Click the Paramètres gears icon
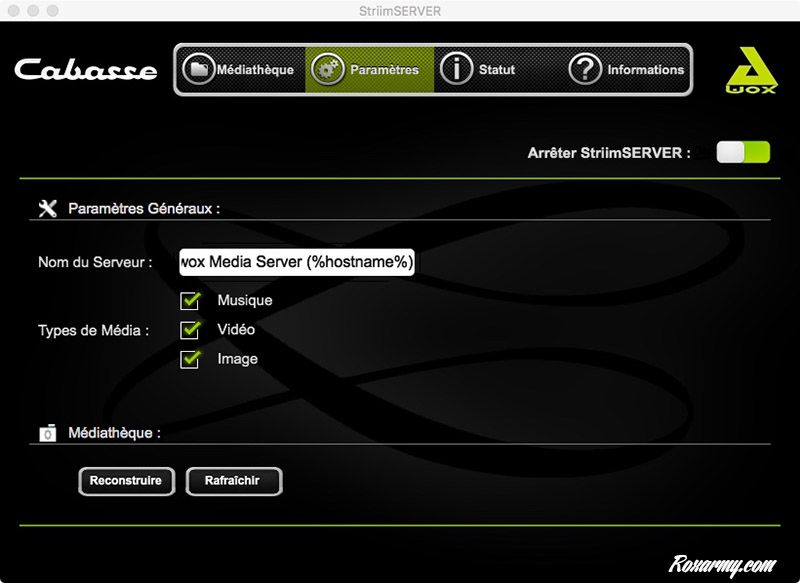The image size is (800, 583). [327, 70]
